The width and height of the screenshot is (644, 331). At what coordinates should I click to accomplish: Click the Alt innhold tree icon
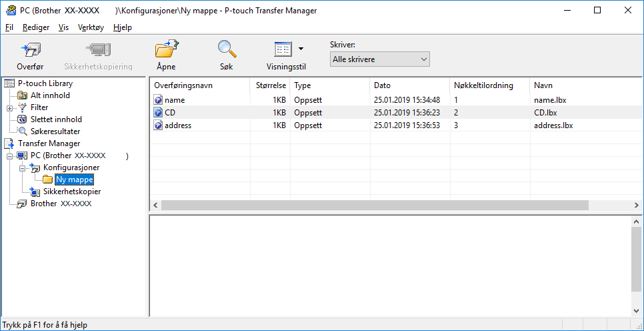(22, 95)
